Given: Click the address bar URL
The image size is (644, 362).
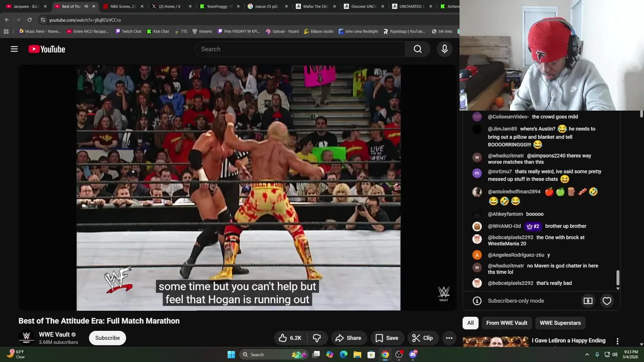Looking at the screenshot, I should point(85,20).
